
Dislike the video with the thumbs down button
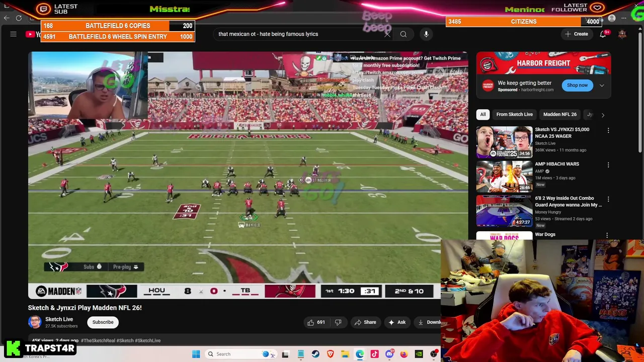click(x=338, y=322)
